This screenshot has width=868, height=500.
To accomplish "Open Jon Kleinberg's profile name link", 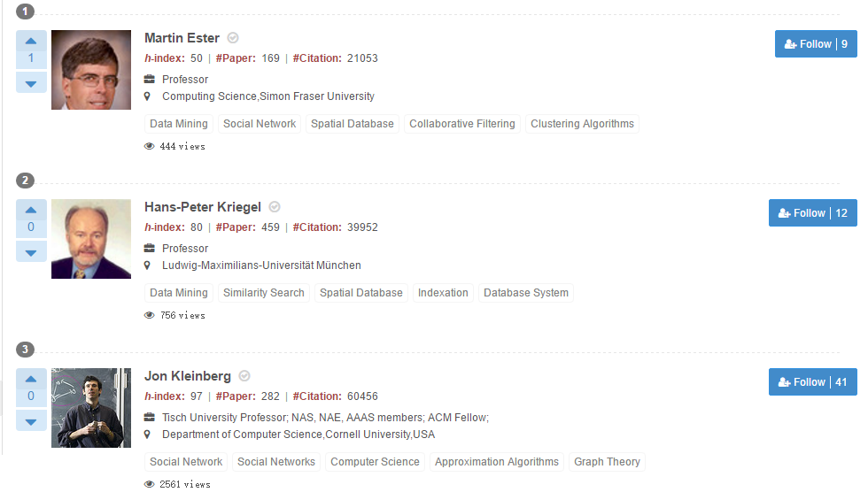I will click(x=188, y=376).
